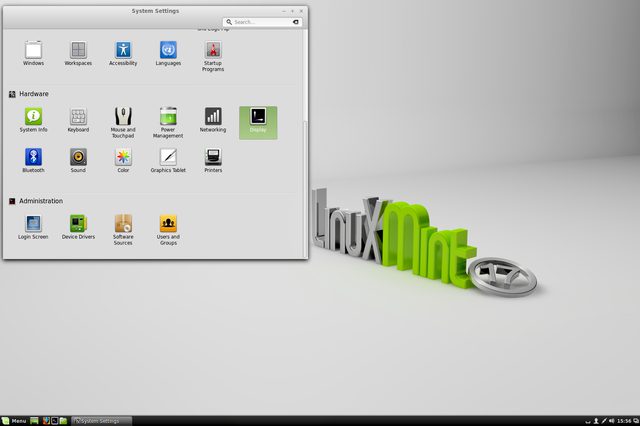Clear the search box using its clear icon
640x426 pixels.
coord(296,21)
